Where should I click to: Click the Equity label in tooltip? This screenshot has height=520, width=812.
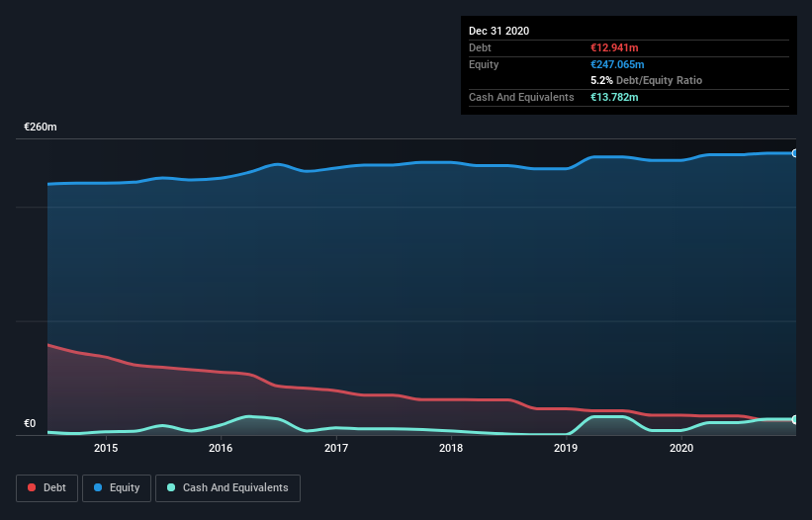(x=484, y=64)
